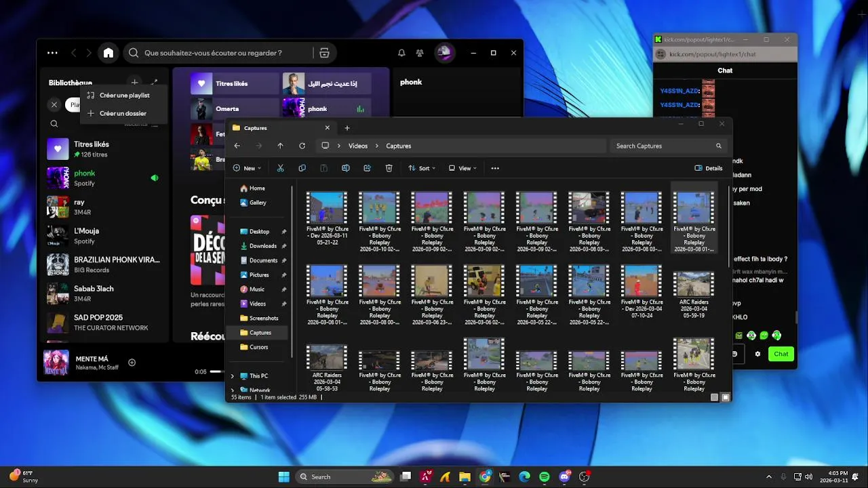Open Spotify profile avatar menu
This screenshot has width=868, height=488.
444,53
